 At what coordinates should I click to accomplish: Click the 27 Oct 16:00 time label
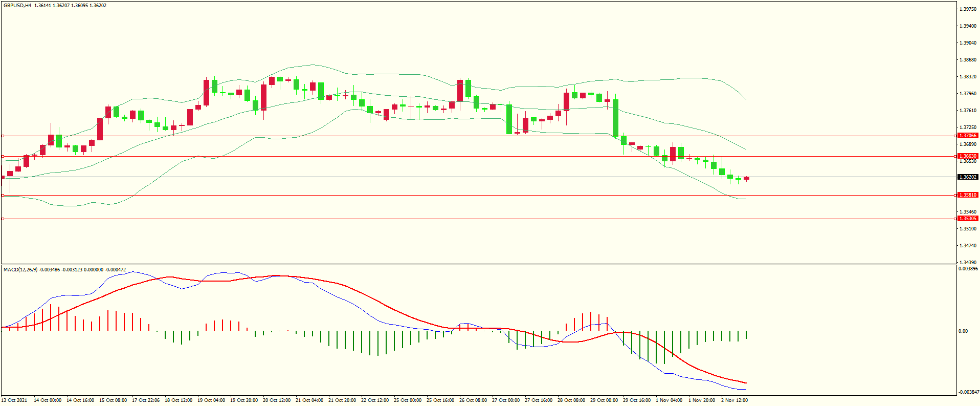point(539,400)
